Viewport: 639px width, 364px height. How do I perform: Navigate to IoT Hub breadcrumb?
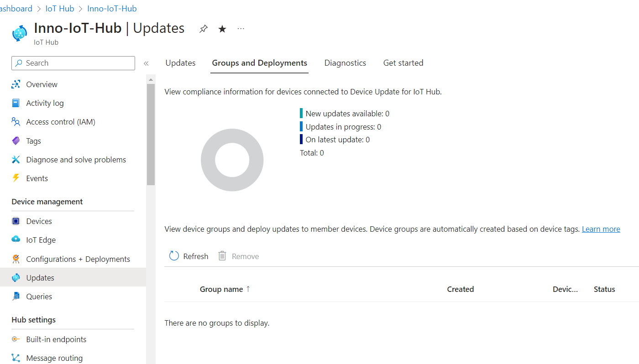[60, 9]
